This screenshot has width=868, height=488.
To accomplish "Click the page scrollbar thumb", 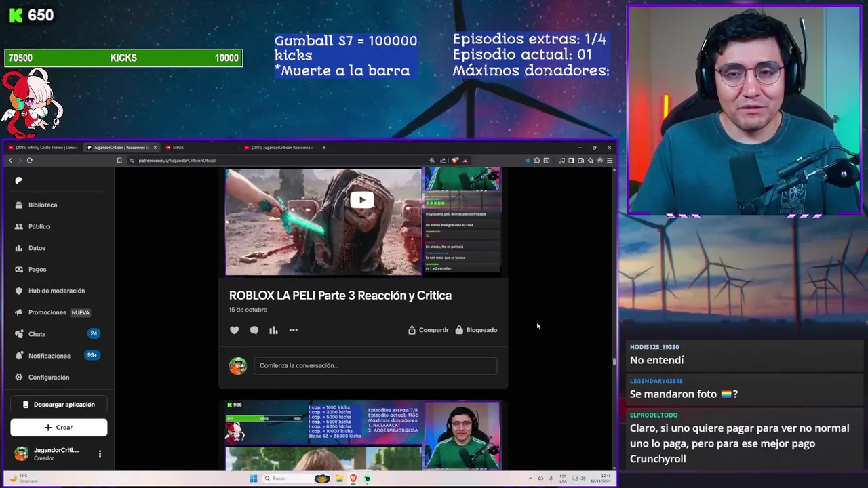I will pos(614,361).
